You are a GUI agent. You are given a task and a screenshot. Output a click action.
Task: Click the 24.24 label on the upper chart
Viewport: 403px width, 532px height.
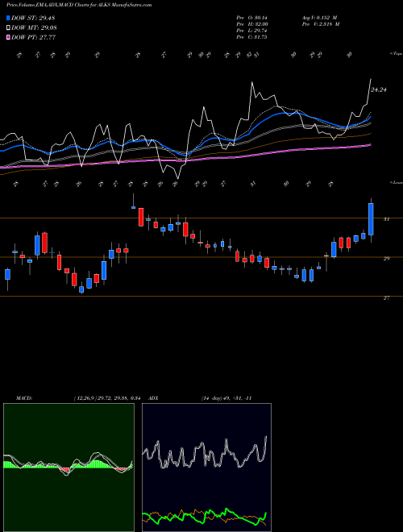(379, 90)
